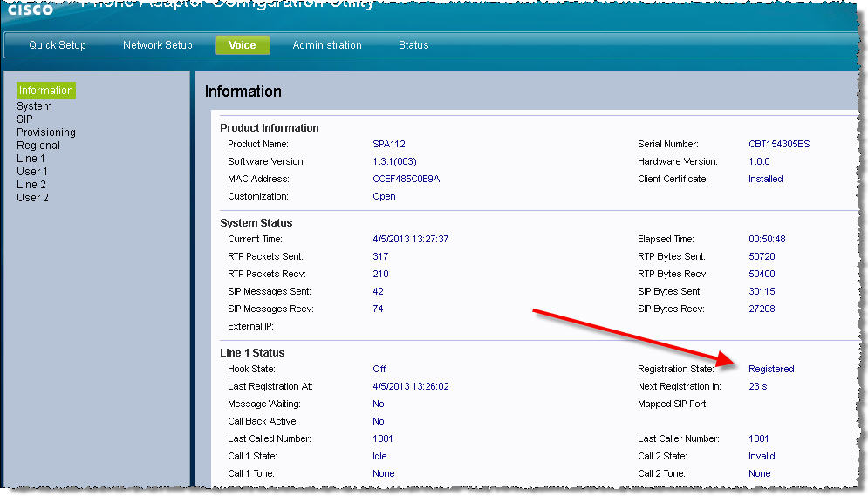868x496 pixels.
Task: Click RTP Bytes Sent value 50720
Action: click(762, 256)
